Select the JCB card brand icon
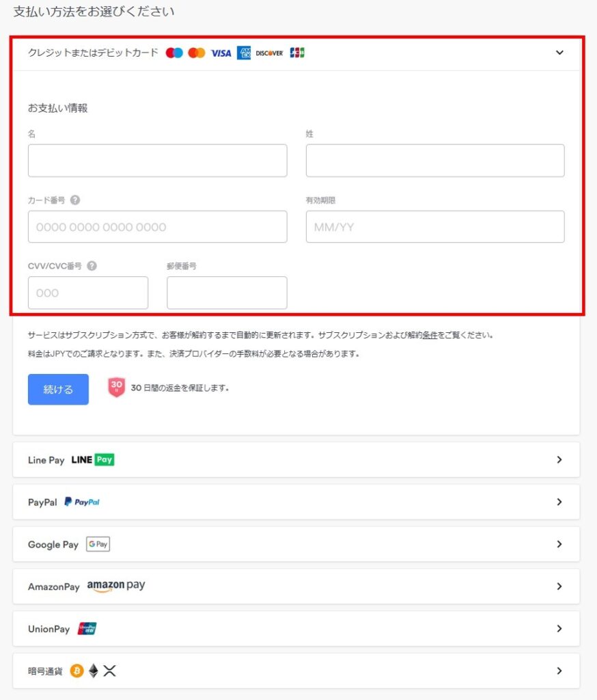 (296, 53)
